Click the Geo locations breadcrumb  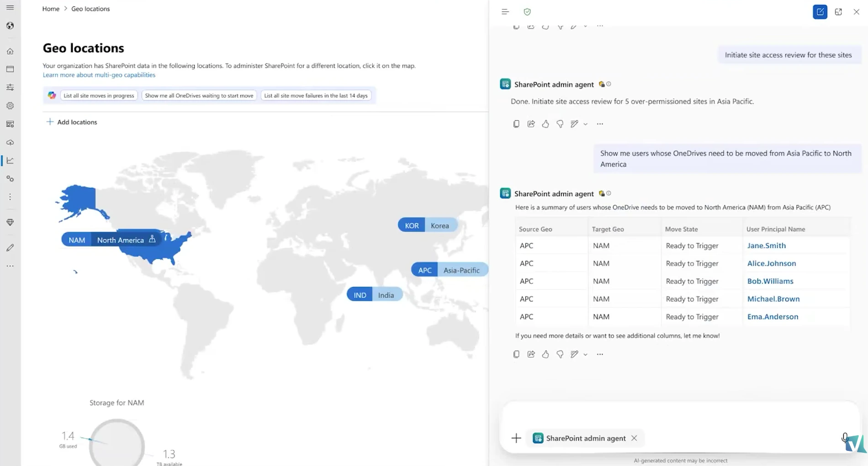tap(90, 9)
